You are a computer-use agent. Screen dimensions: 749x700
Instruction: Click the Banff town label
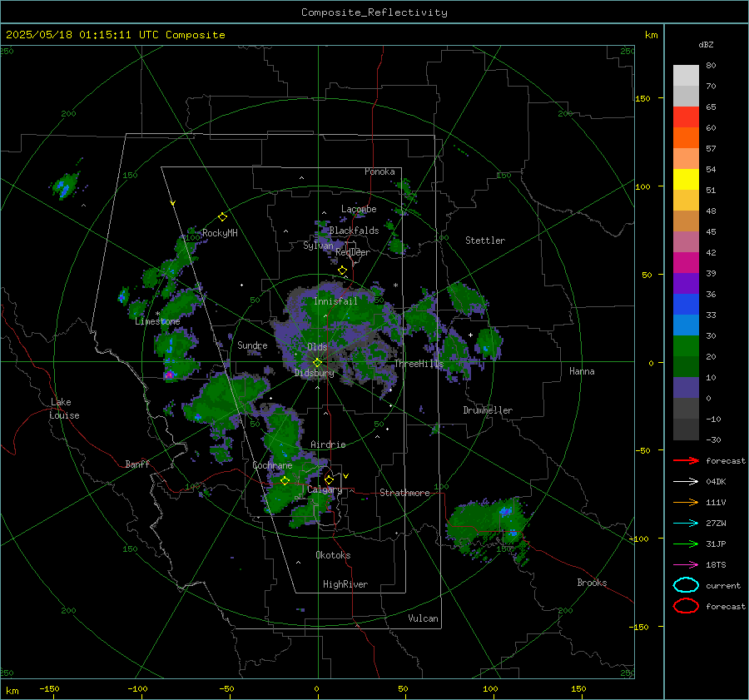coord(137,464)
